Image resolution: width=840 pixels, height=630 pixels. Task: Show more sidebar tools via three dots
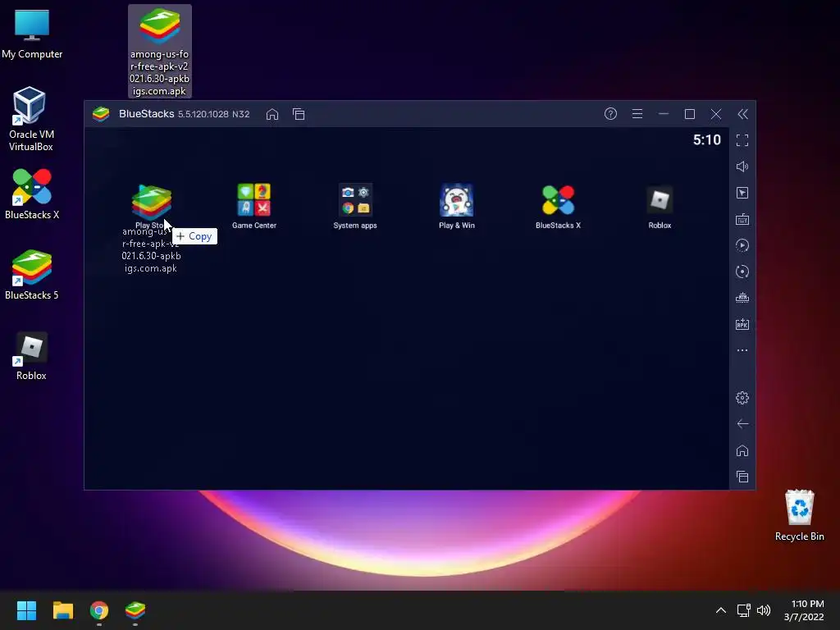[x=742, y=350]
